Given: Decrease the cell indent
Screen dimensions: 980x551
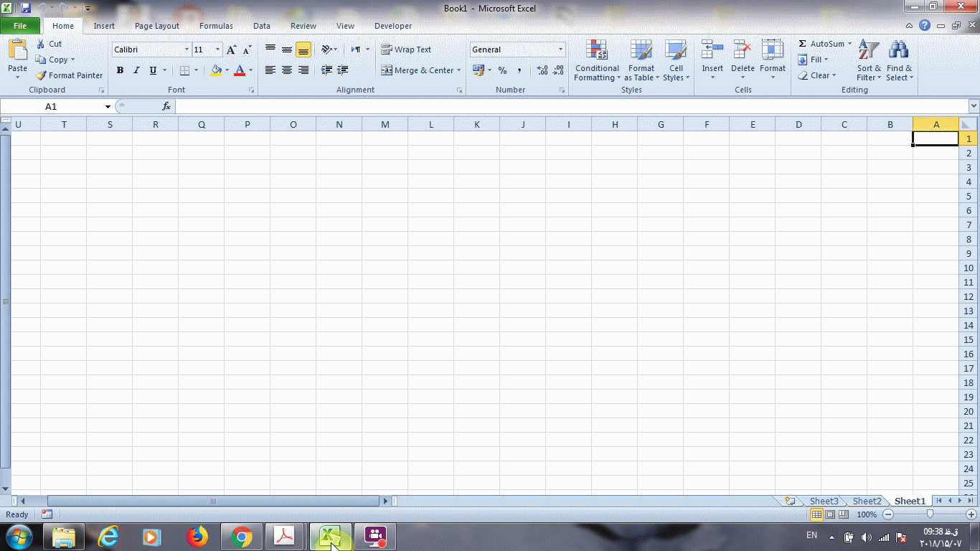Looking at the screenshot, I should (326, 70).
